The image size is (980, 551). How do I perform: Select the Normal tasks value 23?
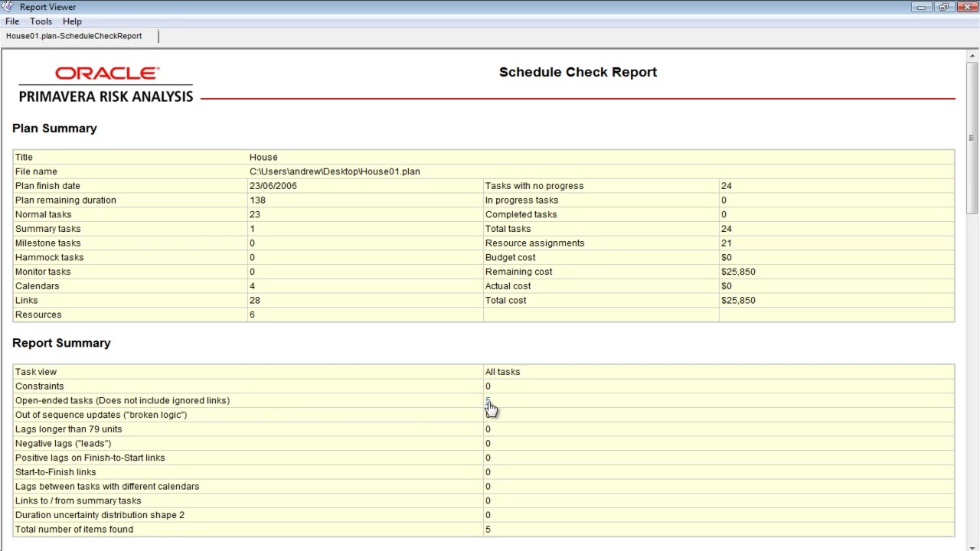pos(255,214)
